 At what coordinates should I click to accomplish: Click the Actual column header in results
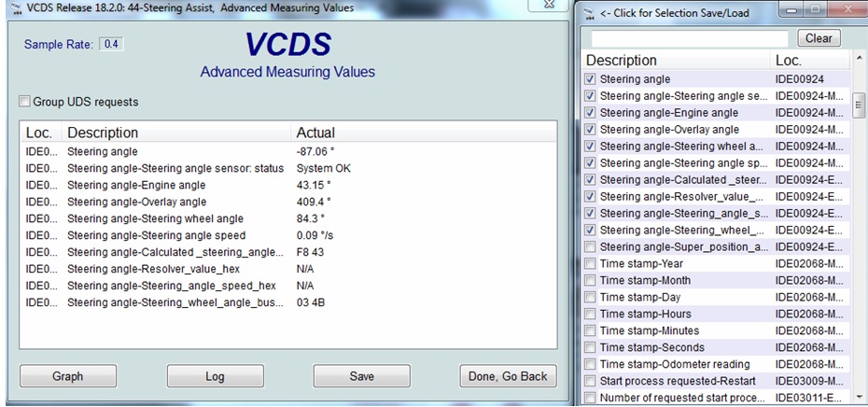click(424, 133)
